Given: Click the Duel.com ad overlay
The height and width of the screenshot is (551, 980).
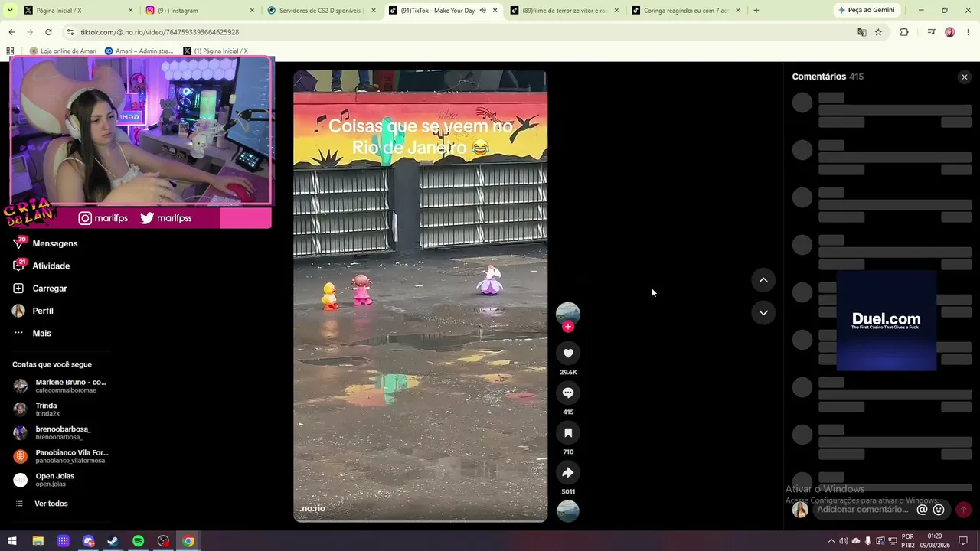Looking at the screenshot, I should pyautogui.click(x=887, y=321).
